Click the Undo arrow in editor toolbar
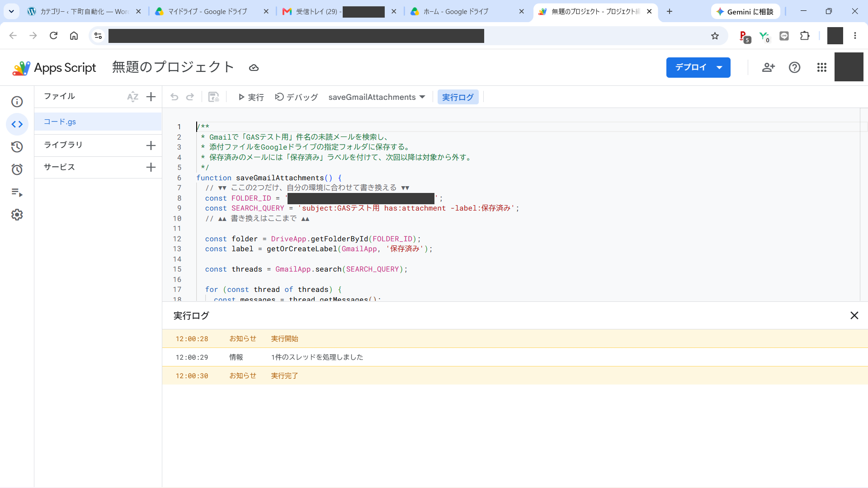Viewport: 868px width, 488px height. (175, 97)
